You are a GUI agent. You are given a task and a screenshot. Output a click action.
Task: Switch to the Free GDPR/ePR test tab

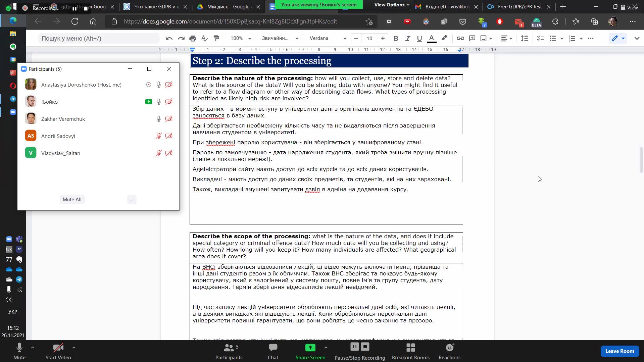click(x=519, y=7)
